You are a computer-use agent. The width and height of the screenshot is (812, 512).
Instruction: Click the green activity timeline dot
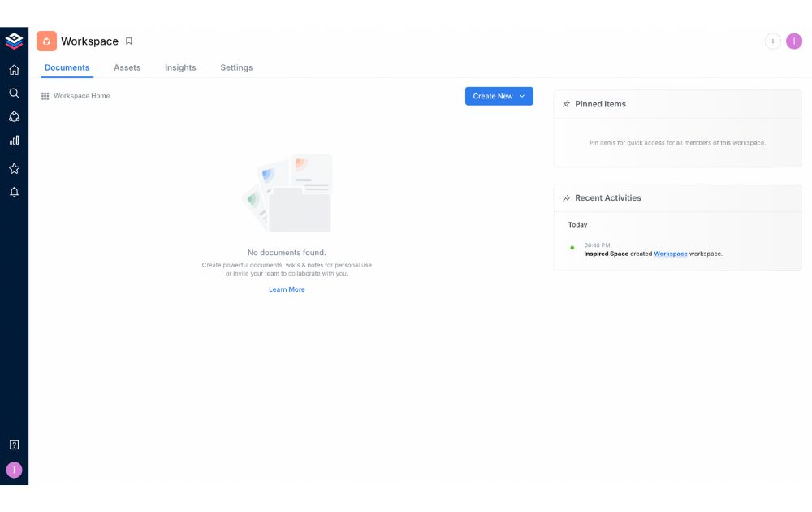click(x=572, y=248)
